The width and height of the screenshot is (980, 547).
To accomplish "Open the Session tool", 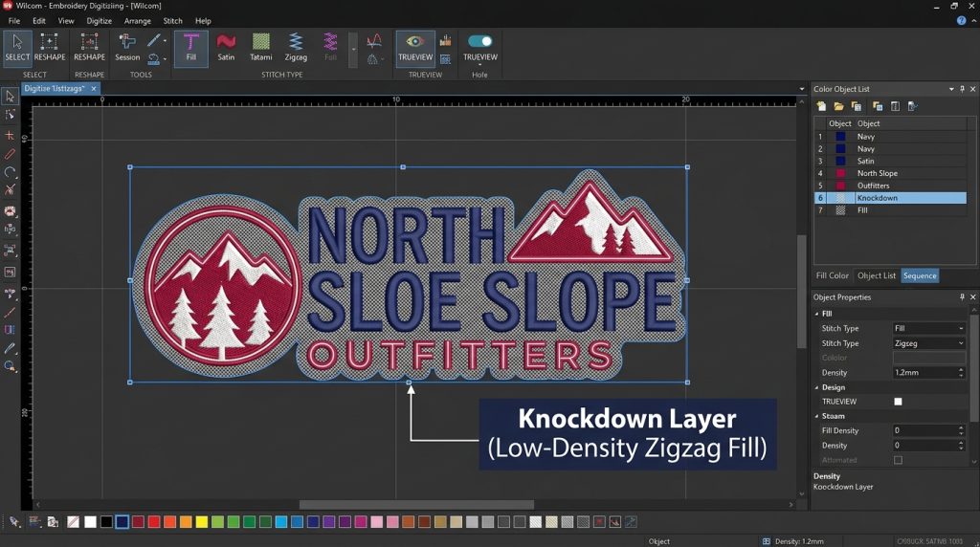I will (127, 48).
